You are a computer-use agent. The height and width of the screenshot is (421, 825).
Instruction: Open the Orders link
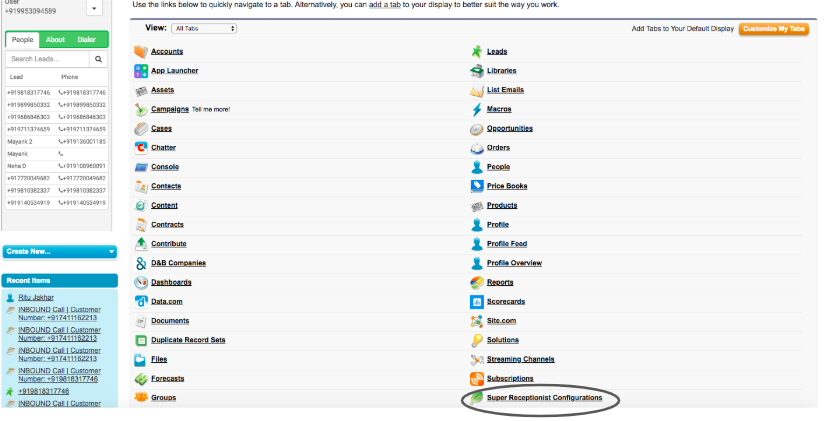coord(498,148)
